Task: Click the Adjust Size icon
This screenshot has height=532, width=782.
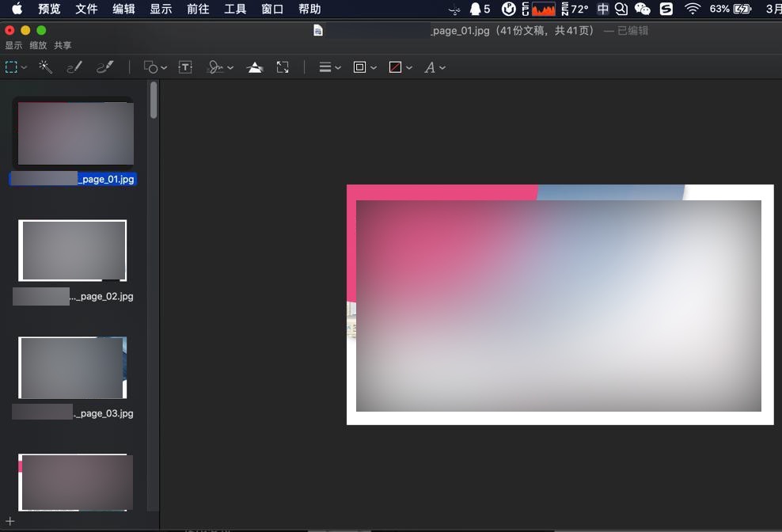Action: click(x=283, y=67)
